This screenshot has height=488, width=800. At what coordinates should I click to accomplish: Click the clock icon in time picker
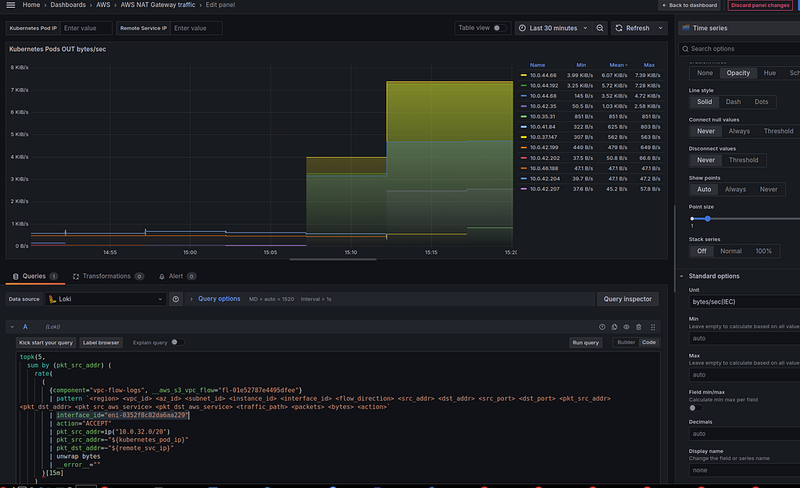(x=522, y=28)
